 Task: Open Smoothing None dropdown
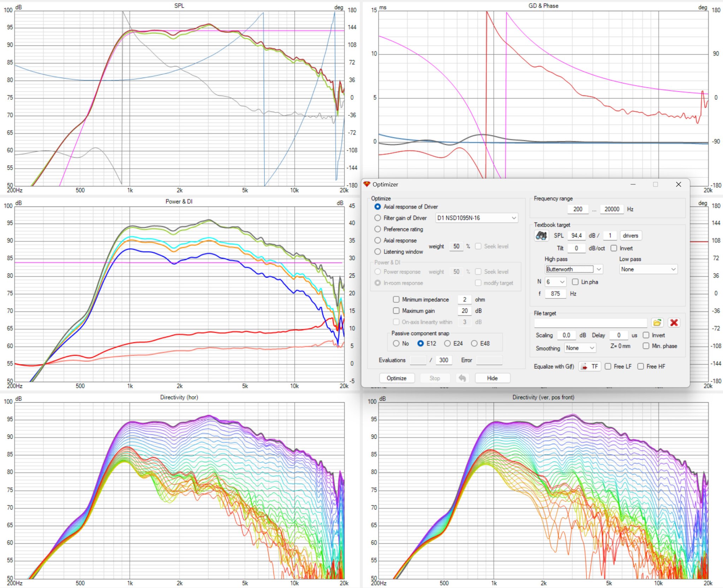580,348
